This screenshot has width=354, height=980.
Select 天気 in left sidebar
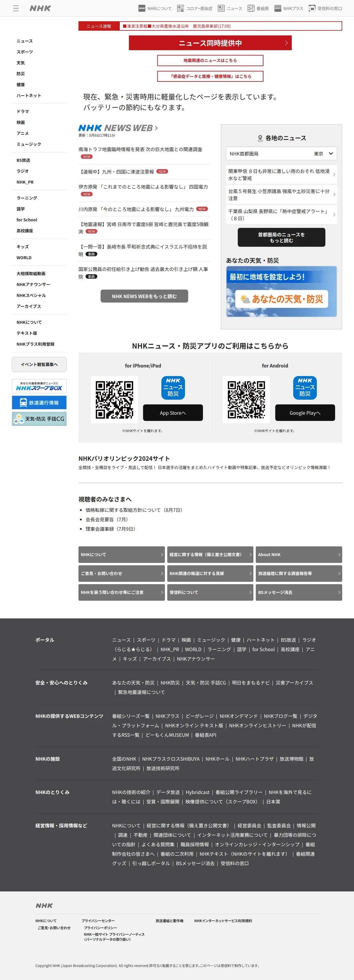pyautogui.click(x=21, y=63)
